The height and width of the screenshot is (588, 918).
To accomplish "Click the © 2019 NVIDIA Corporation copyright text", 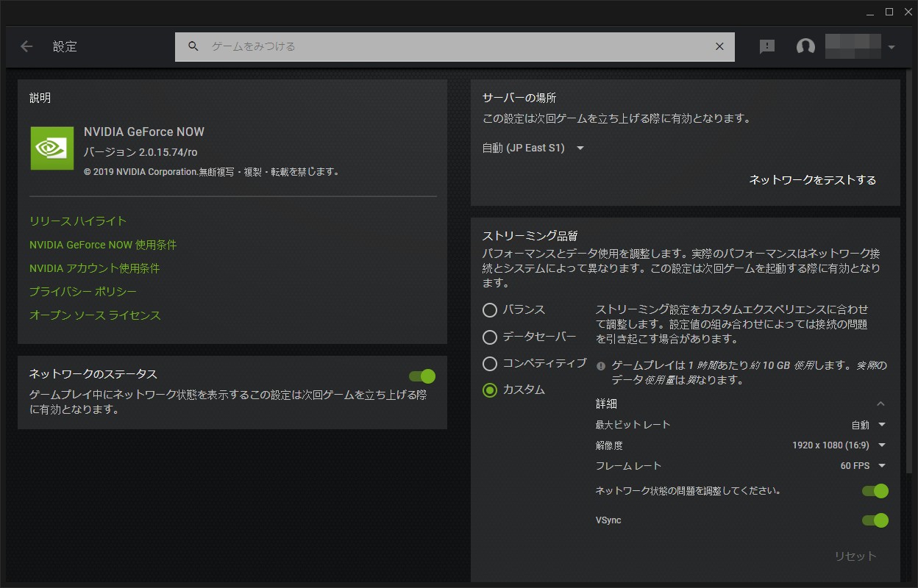I will point(211,172).
